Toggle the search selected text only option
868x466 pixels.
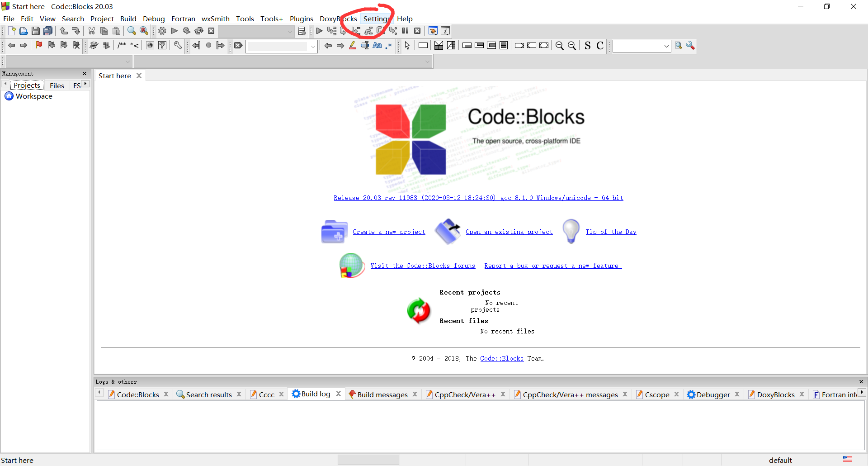point(365,45)
